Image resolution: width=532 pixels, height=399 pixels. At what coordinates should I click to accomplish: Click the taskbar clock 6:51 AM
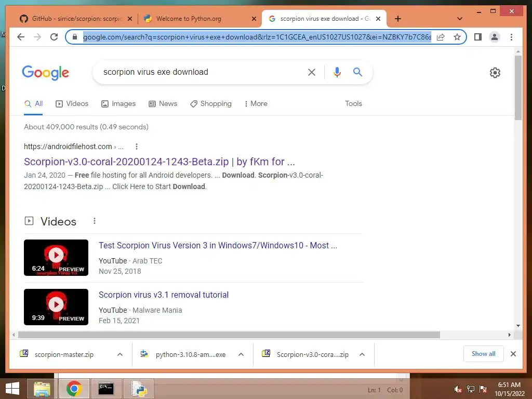pyautogui.click(x=509, y=385)
